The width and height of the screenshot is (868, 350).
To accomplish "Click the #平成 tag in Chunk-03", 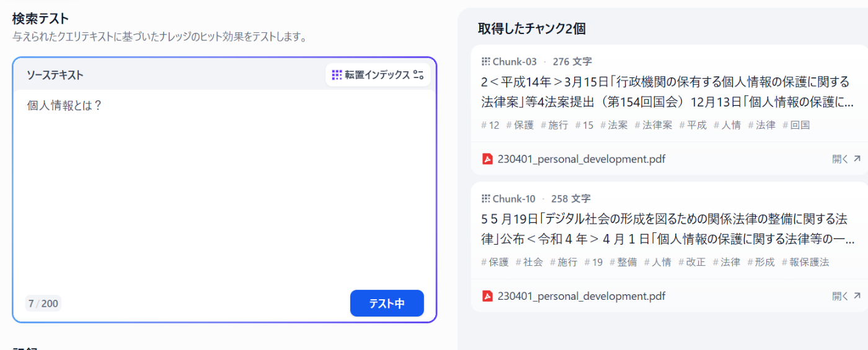I will coord(693,125).
